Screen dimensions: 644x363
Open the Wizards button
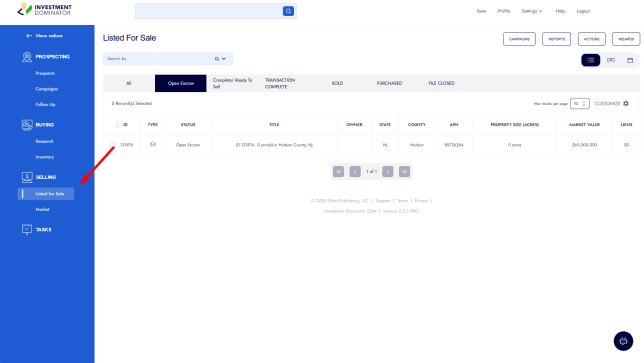click(x=626, y=39)
